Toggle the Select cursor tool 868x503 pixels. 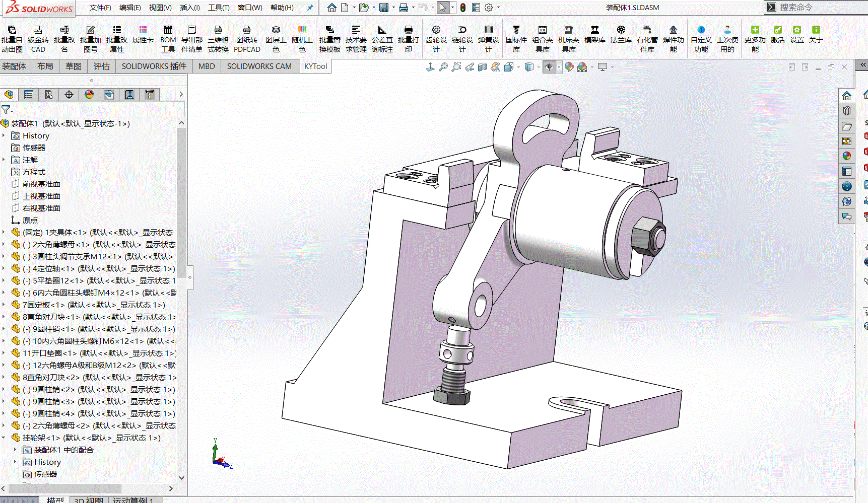pos(442,8)
